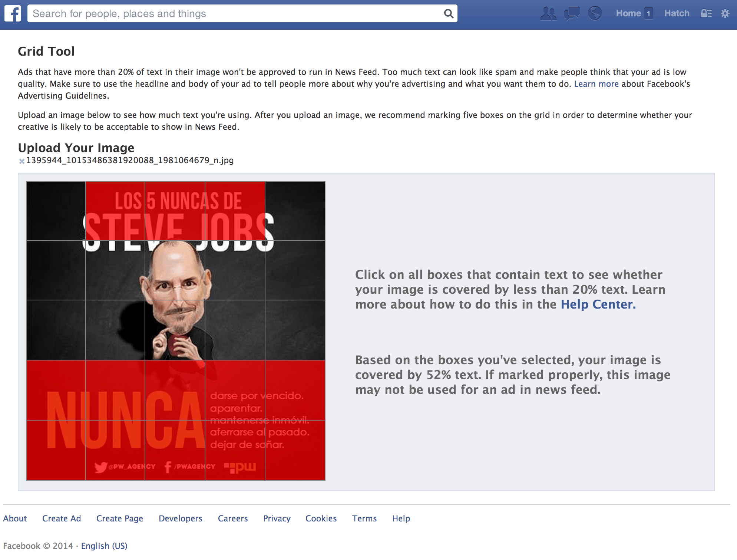Click the search people, places field
The image size is (737, 560).
point(237,14)
